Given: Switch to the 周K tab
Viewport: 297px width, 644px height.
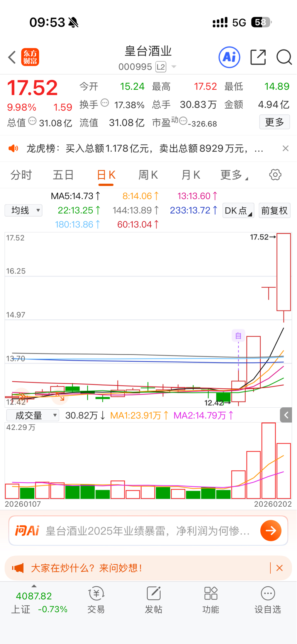Looking at the screenshot, I should point(148,175).
